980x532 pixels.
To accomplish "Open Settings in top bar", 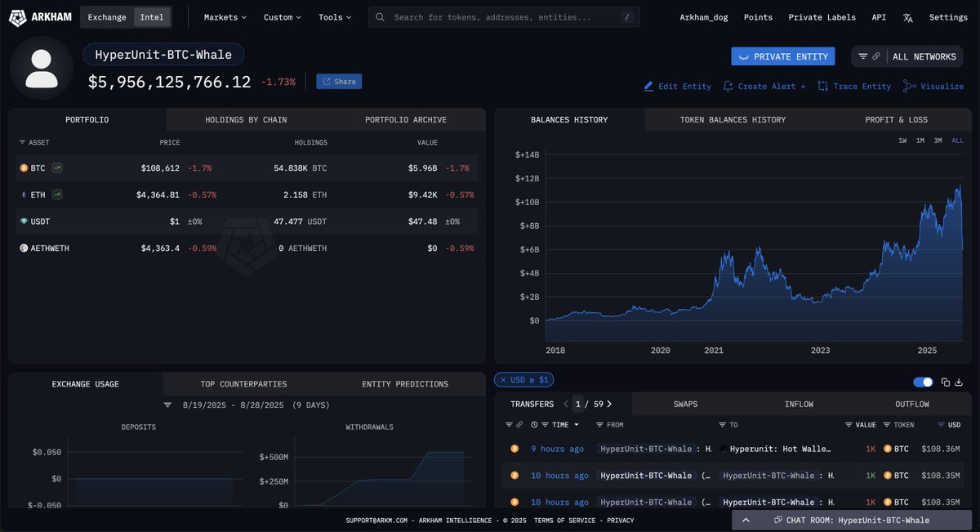I will coord(948,17).
